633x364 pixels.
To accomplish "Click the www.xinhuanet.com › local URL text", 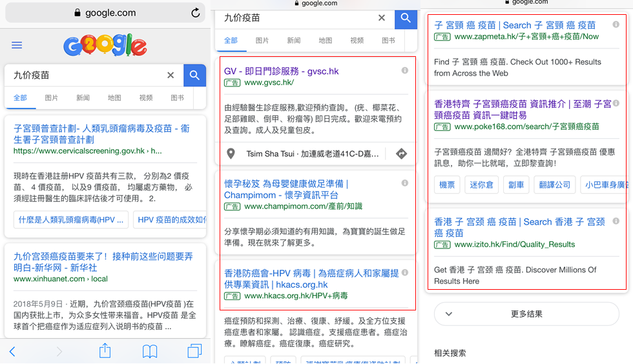I will coord(61,279).
